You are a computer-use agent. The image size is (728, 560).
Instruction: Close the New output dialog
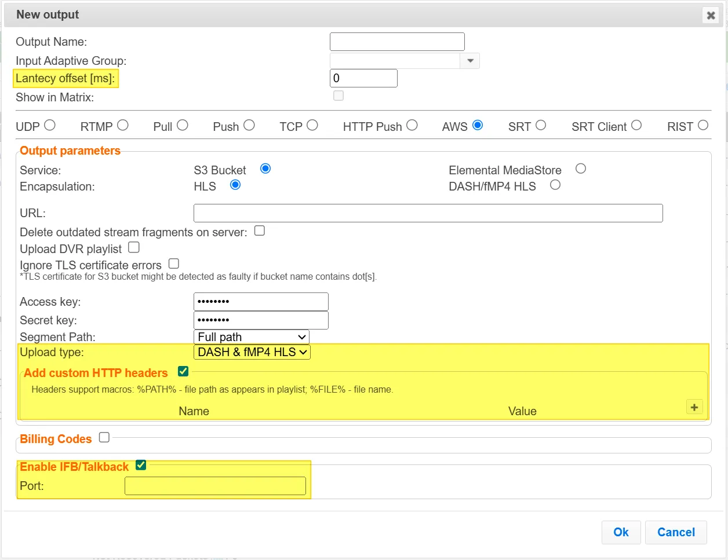coord(711,15)
